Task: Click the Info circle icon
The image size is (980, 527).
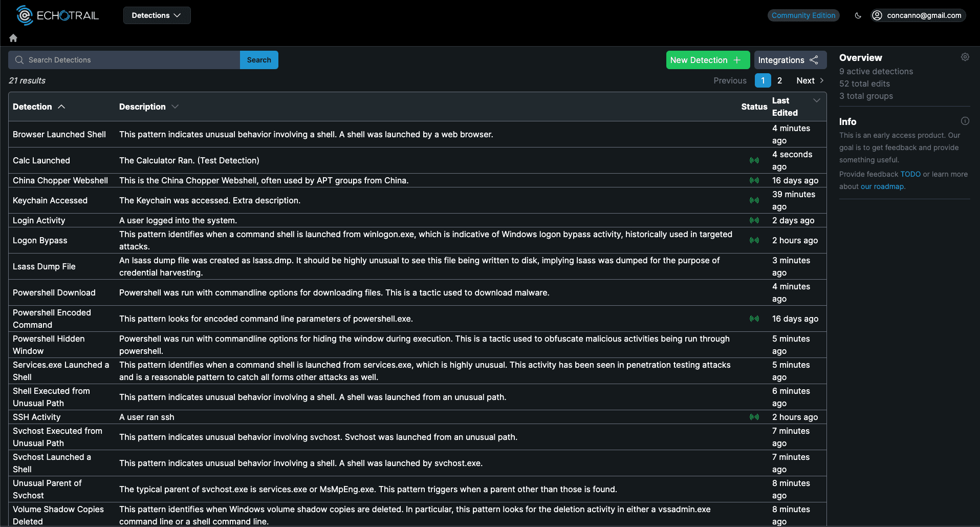Action: (x=965, y=121)
